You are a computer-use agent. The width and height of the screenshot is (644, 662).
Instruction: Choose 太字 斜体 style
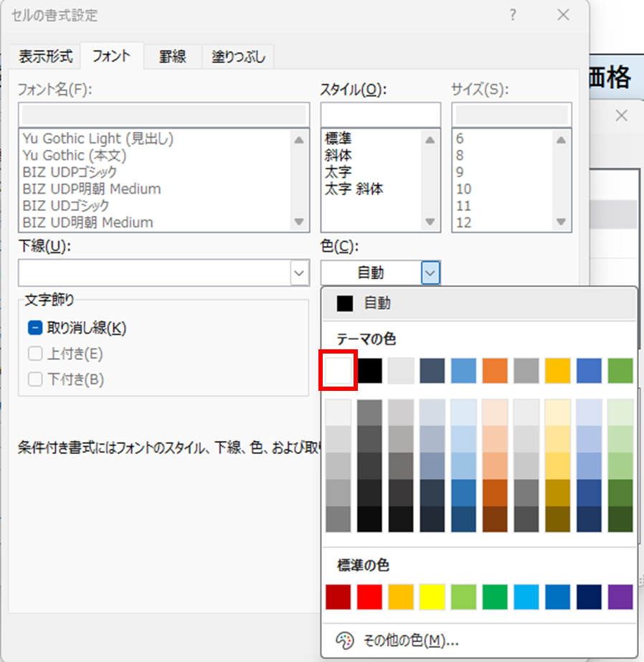point(354,189)
